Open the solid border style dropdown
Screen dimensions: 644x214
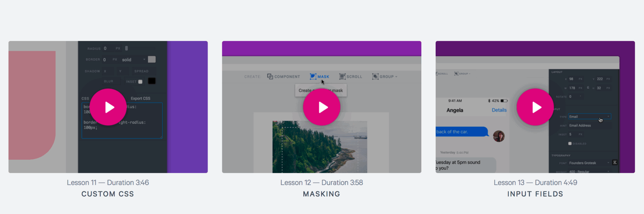(x=134, y=60)
